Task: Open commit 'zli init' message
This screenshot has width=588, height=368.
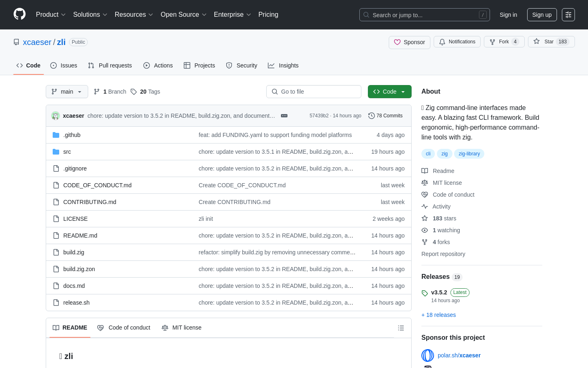Action: (x=206, y=219)
